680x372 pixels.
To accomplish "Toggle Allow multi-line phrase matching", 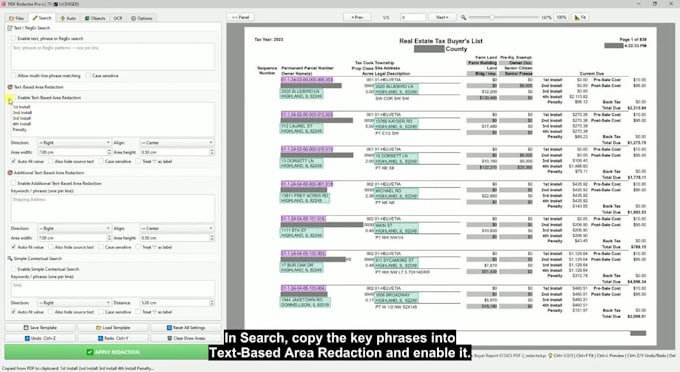I will pos(13,75).
